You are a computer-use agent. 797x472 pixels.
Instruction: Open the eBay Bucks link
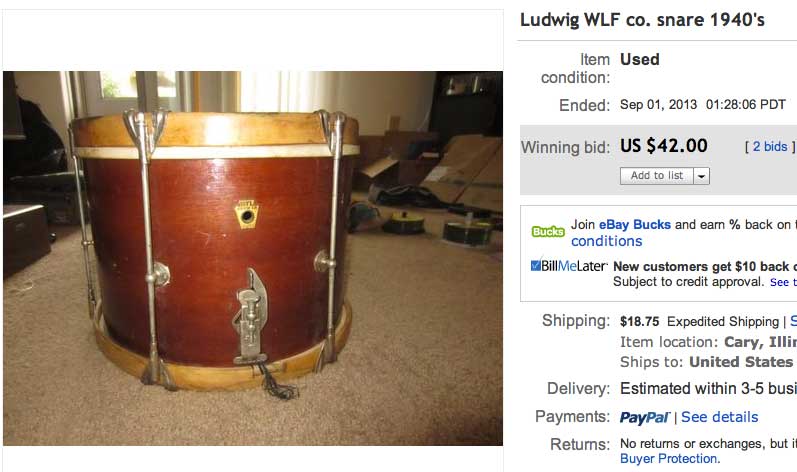pos(635,225)
